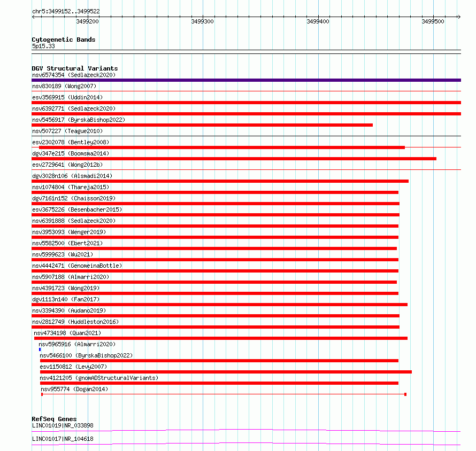Click the DGV Structural Variants track title
Screen dimensions: 476x451
click(75, 68)
